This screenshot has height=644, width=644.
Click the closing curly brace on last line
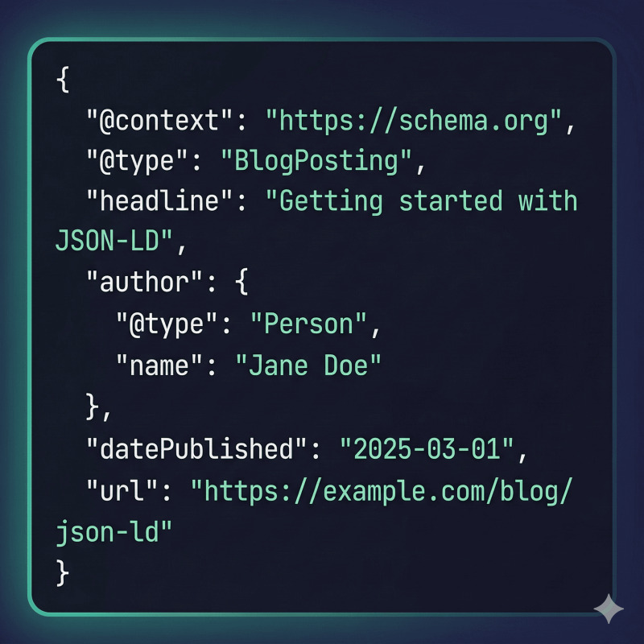click(64, 572)
